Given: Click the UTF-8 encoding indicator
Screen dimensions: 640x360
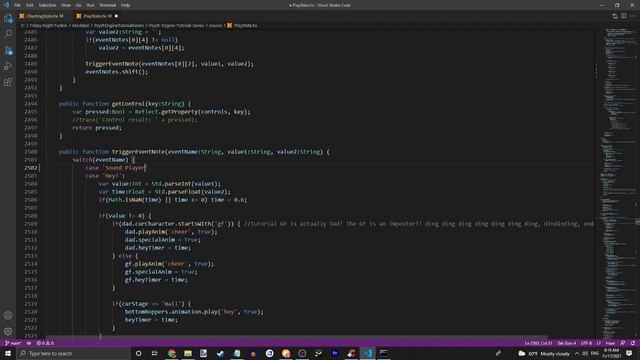Looking at the screenshot, I should point(586,343).
